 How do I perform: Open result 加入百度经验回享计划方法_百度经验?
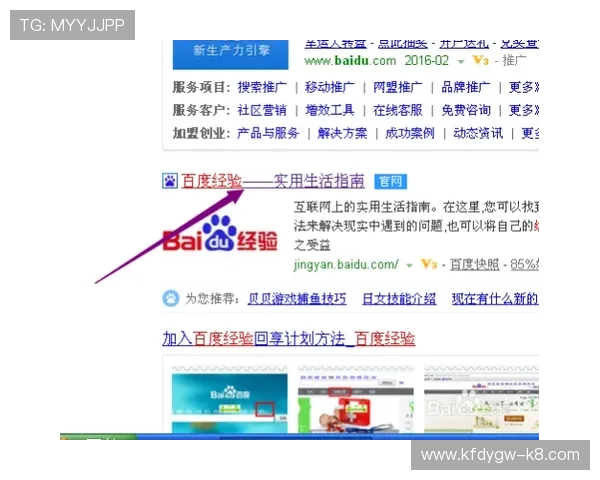(289, 339)
